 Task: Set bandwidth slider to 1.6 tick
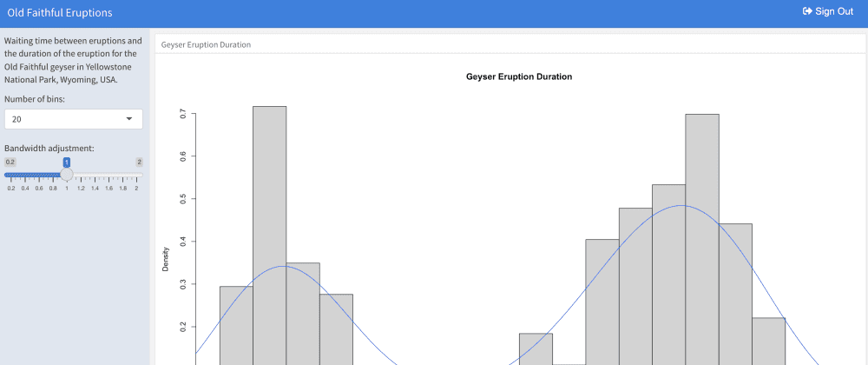(108, 174)
